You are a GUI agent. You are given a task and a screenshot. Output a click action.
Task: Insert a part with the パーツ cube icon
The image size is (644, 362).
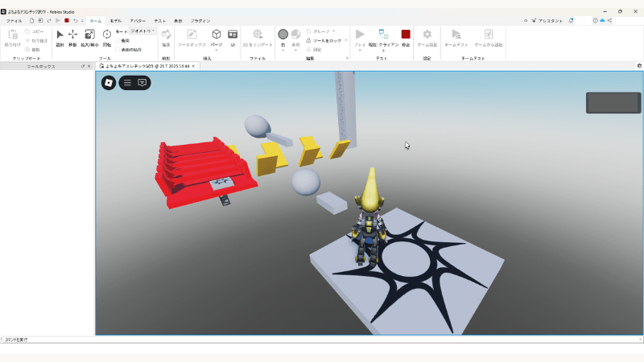217,34
